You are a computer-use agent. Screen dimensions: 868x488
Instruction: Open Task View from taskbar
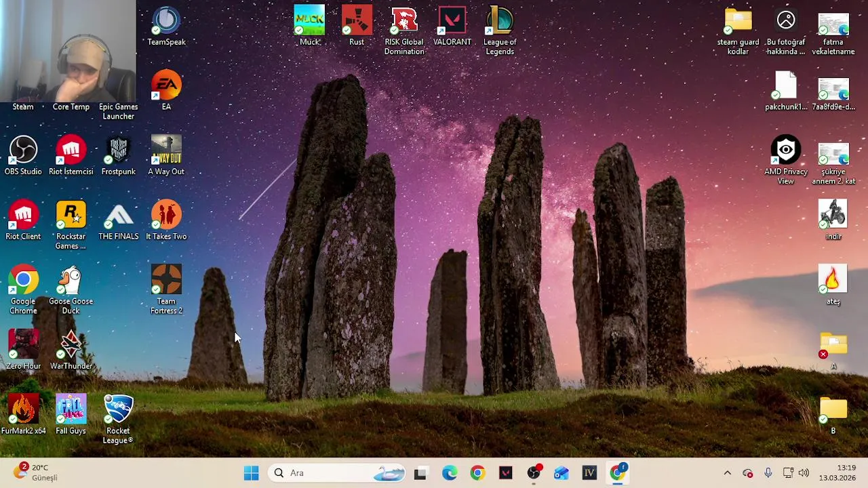420,473
